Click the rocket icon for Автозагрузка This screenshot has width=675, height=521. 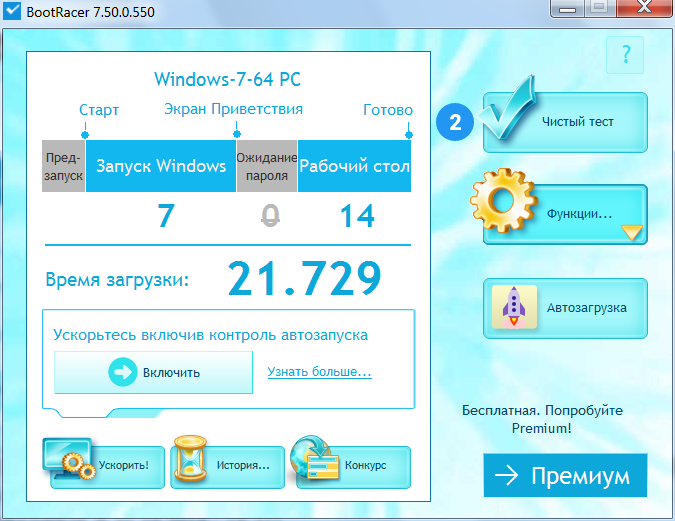click(x=514, y=307)
